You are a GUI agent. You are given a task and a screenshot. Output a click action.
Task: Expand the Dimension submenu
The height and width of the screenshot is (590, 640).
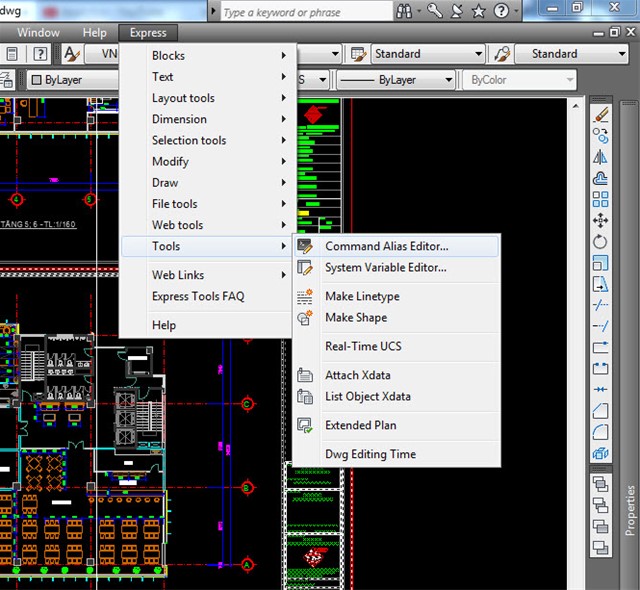tap(209, 119)
